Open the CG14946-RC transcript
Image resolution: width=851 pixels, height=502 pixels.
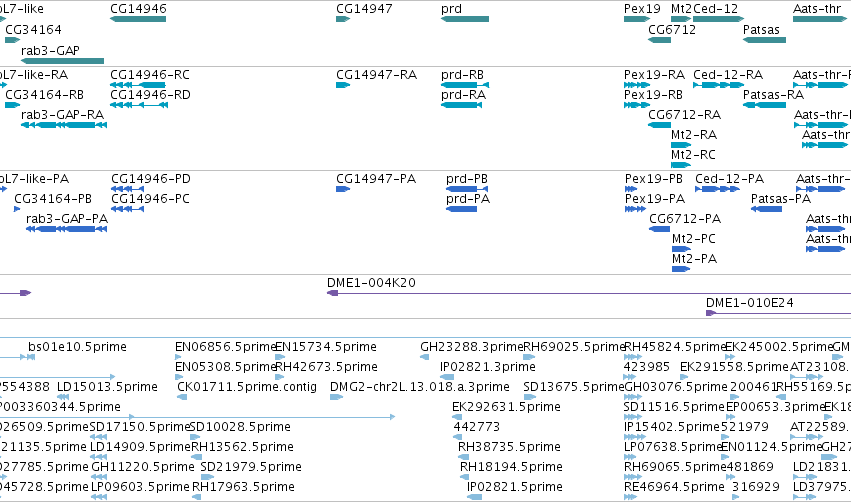pos(138,85)
